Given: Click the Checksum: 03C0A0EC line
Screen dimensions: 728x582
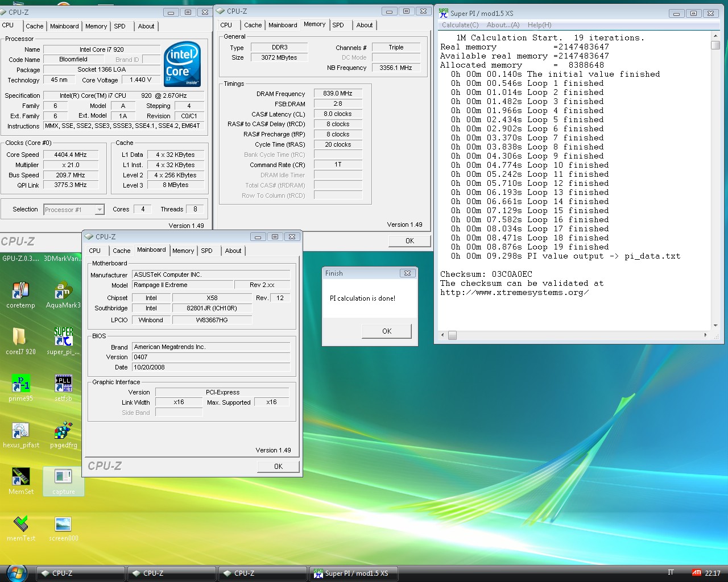Looking at the screenshot, I should click(486, 275).
